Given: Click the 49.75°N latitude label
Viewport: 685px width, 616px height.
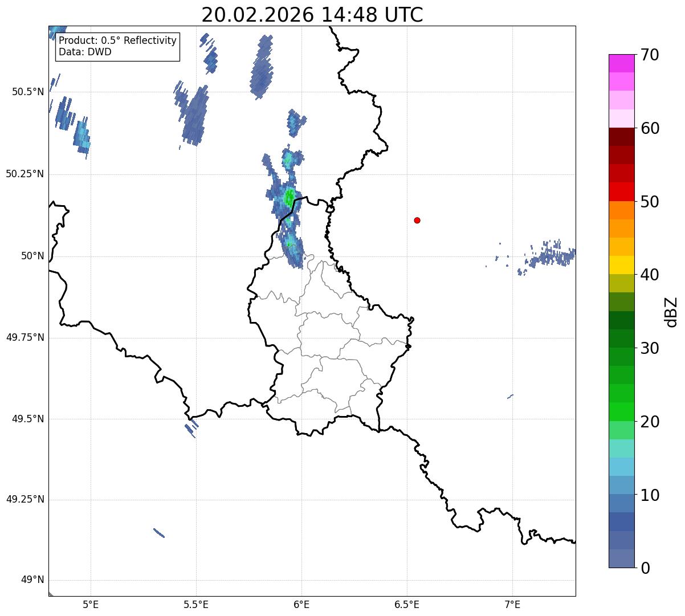Looking at the screenshot, I should tap(25, 337).
